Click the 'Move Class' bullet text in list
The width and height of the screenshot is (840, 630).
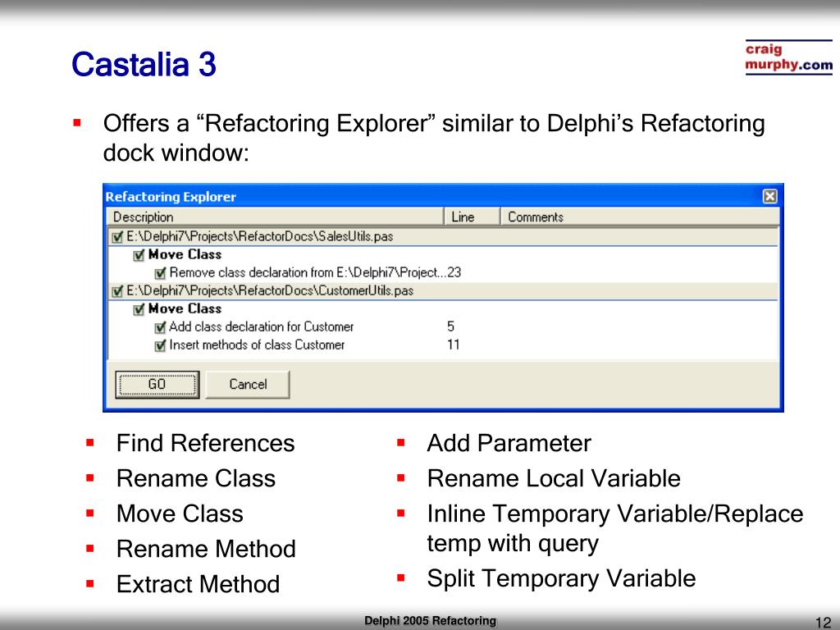point(180,514)
